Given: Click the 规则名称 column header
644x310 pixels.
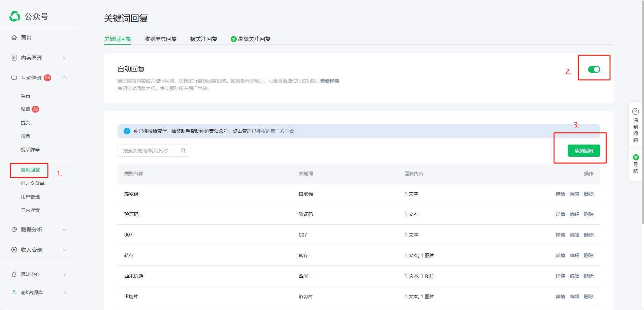Looking at the screenshot, I should [x=134, y=174].
